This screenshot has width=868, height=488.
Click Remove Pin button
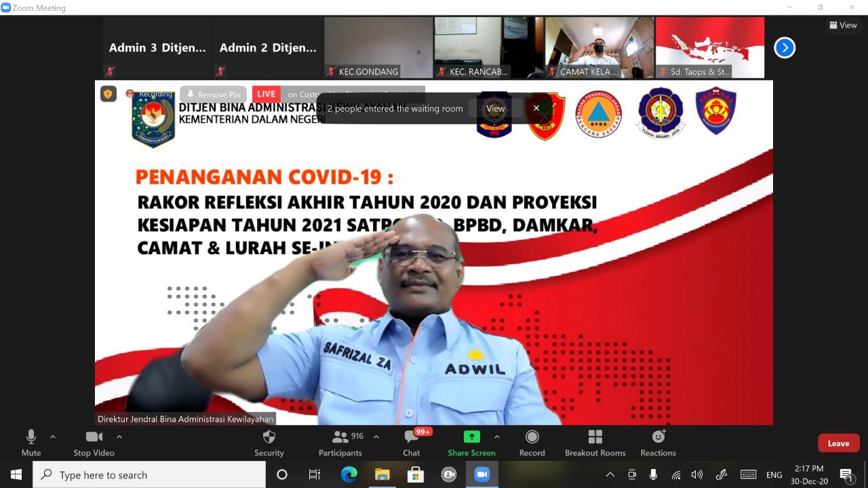213,94
